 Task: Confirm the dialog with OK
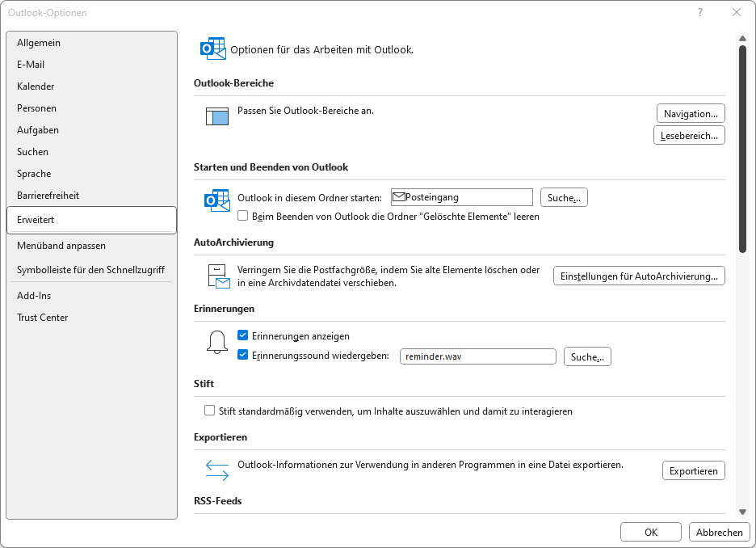[651, 532]
